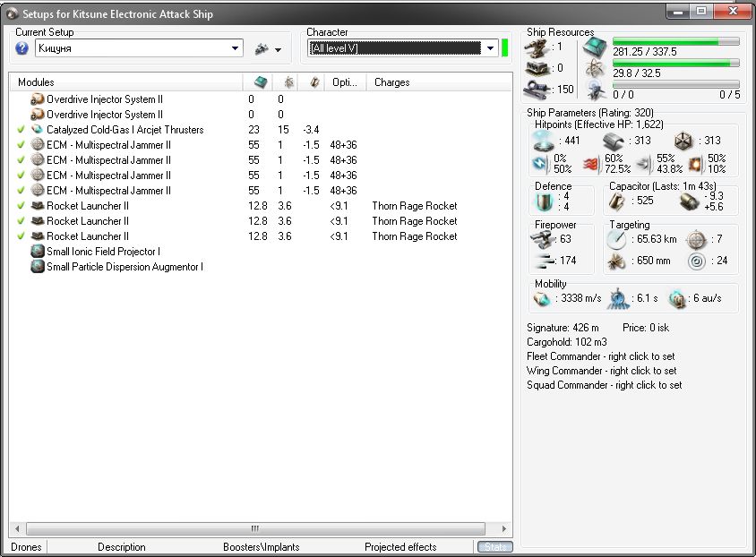Toggle checkmark for Catalyzed Cold-Gas Arcjet Thrusters
756x557 pixels.
21,130
